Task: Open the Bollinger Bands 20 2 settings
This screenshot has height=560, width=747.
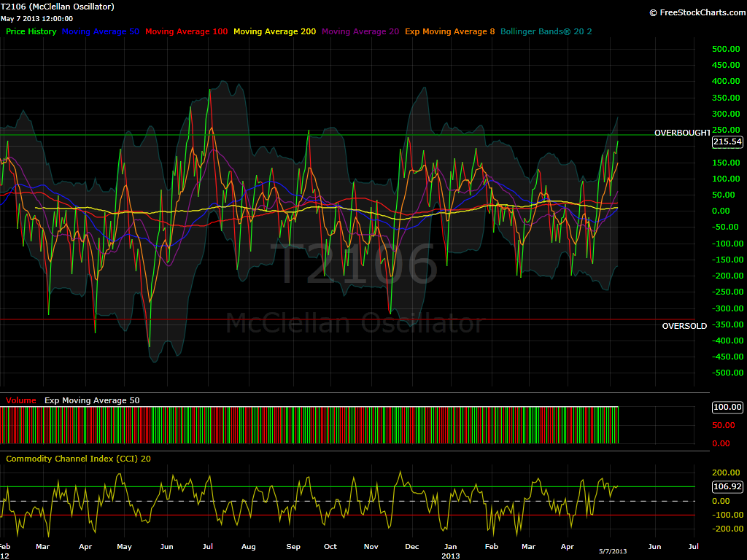Action: point(546,31)
